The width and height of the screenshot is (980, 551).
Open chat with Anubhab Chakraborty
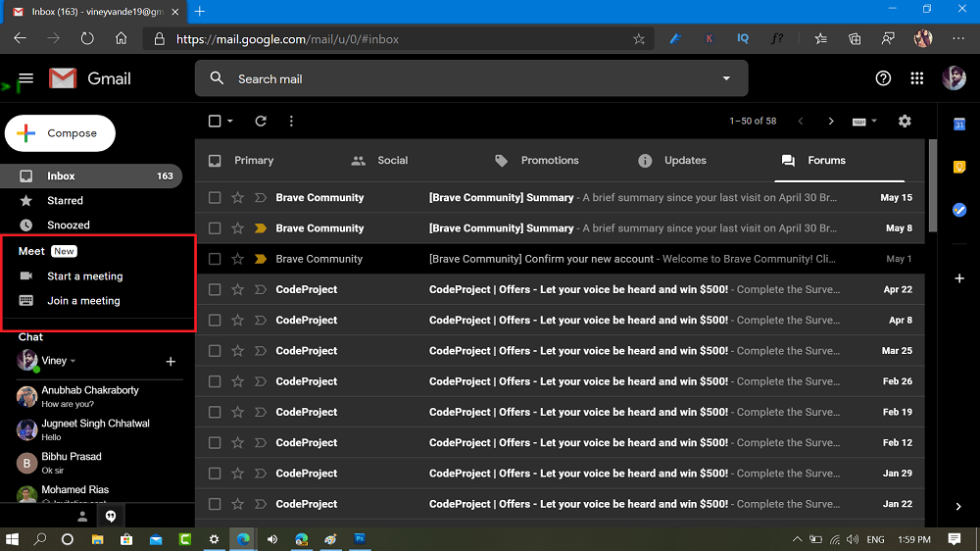[97, 396]
